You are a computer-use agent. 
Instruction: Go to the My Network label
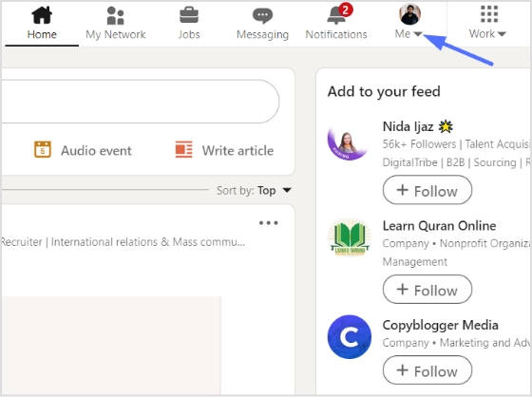tap(115, 34)
